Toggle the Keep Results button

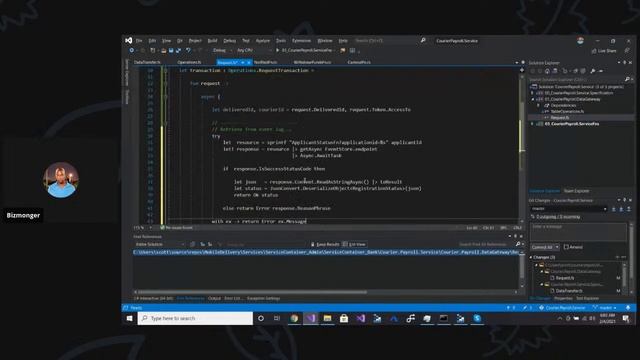(325, 244)
